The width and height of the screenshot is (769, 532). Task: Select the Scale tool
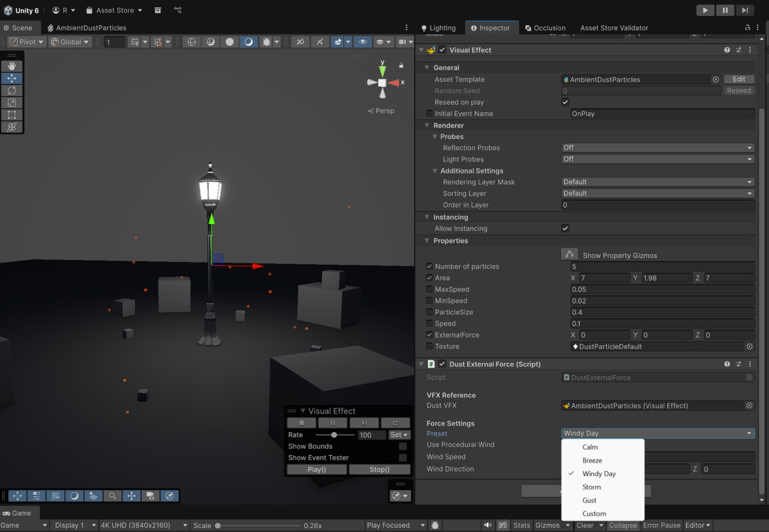(x=12, y=102)
